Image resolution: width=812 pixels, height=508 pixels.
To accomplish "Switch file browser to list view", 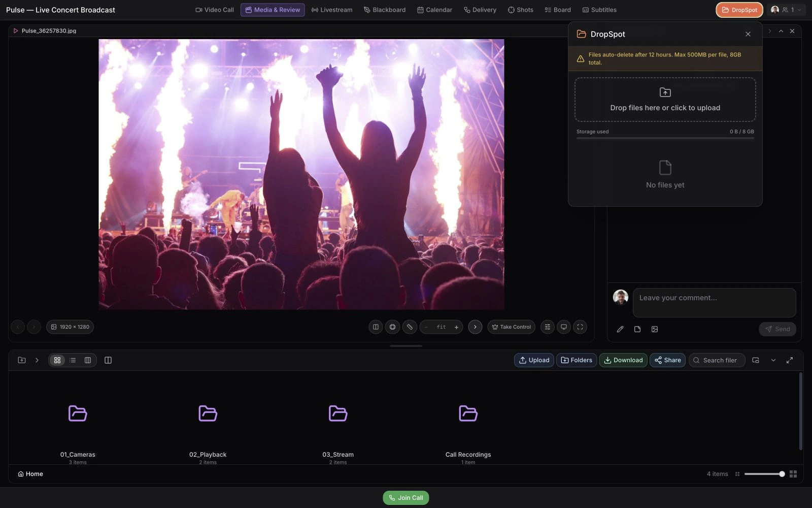I will pos(73,360).
